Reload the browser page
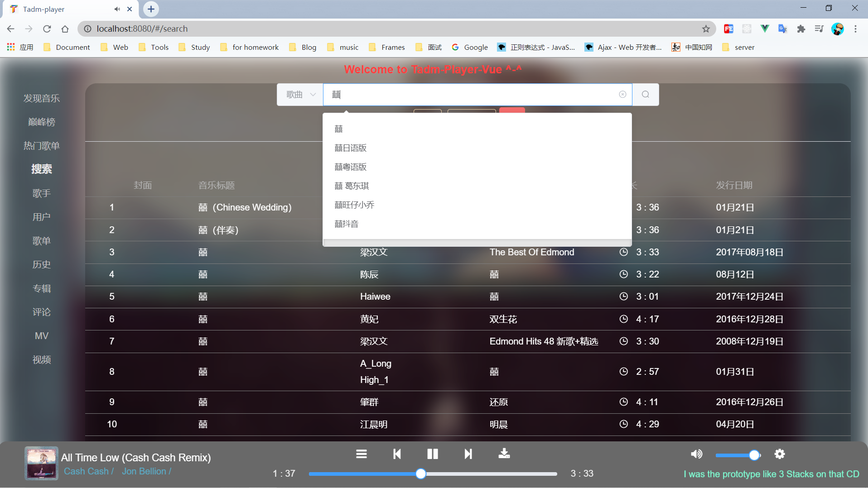 tap(47, 29)
